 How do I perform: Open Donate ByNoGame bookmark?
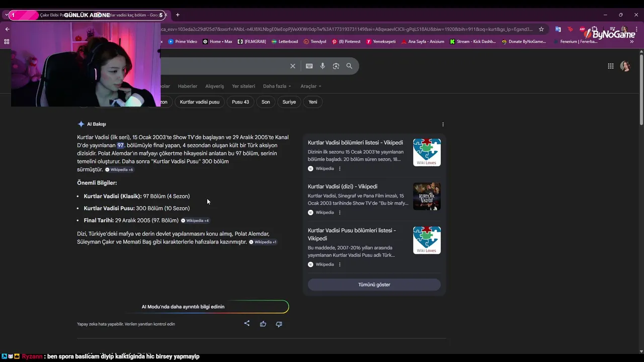tap(523, 42)
